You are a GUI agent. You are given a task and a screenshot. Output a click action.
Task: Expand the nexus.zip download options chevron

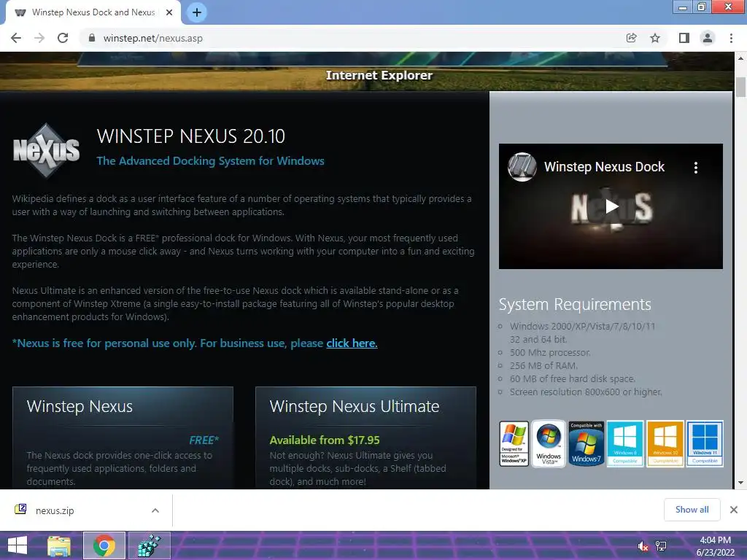coord(155,510)
